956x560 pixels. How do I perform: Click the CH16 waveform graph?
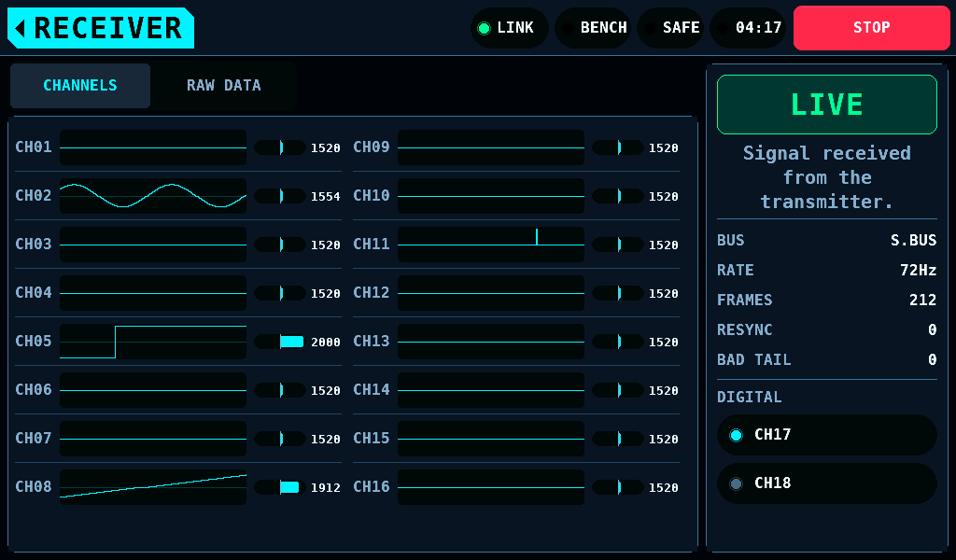(491, 487)
